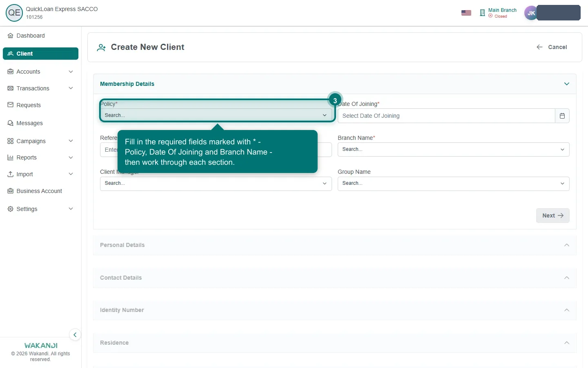Click the Accounts sidebar icon
Viewport: 588px width, 368px height.
pos(11,72)
